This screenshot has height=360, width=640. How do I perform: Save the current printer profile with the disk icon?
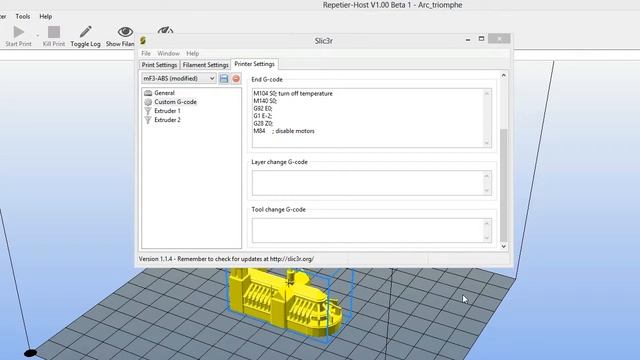[x=224, y=78]
